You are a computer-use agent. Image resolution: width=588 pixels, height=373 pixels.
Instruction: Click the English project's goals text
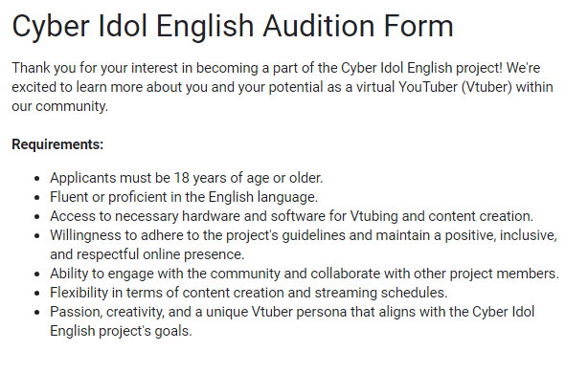tap(121, 331)
